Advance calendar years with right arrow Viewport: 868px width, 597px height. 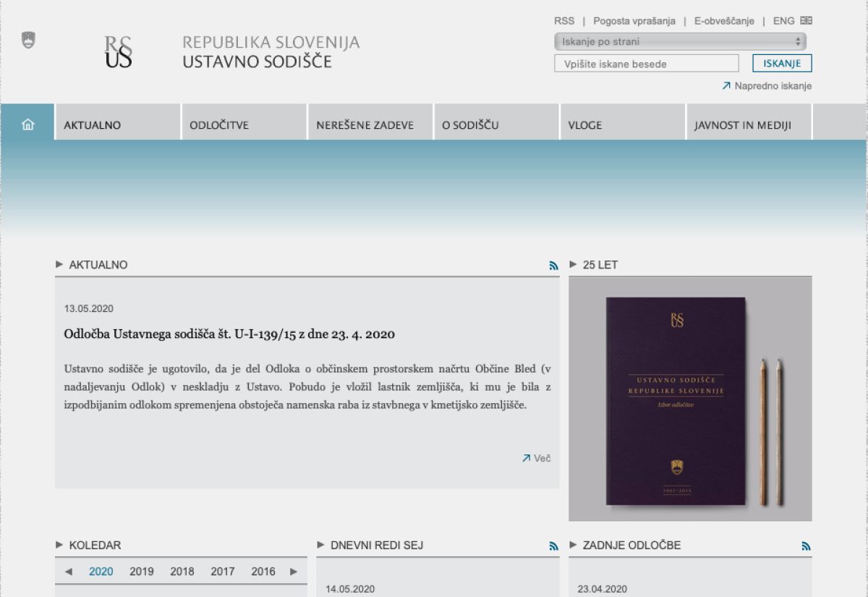point(294,572)
